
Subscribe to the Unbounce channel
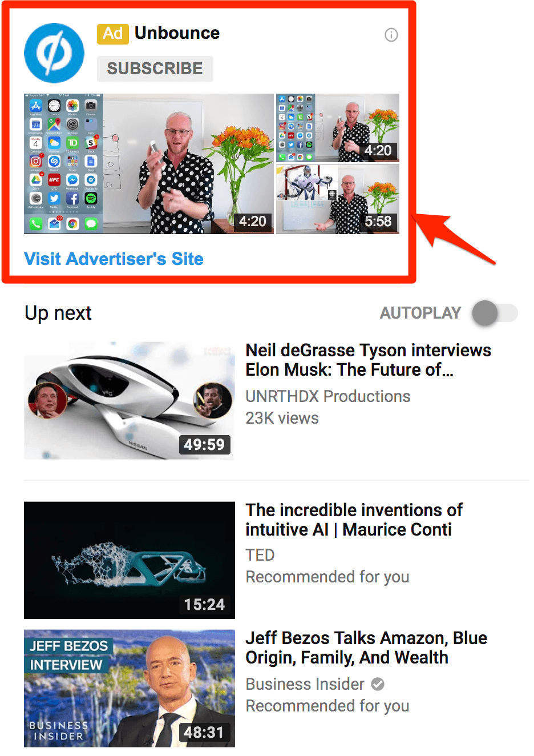point(155,69)
